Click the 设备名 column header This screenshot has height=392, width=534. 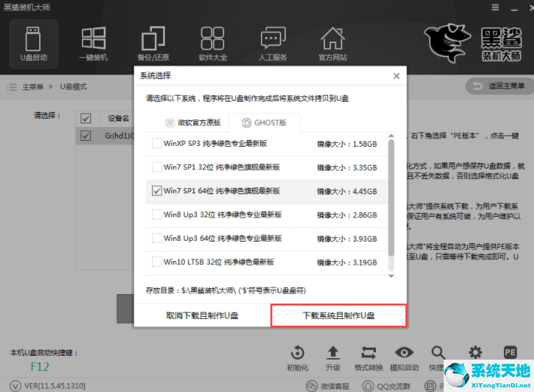tap(118, 119)
